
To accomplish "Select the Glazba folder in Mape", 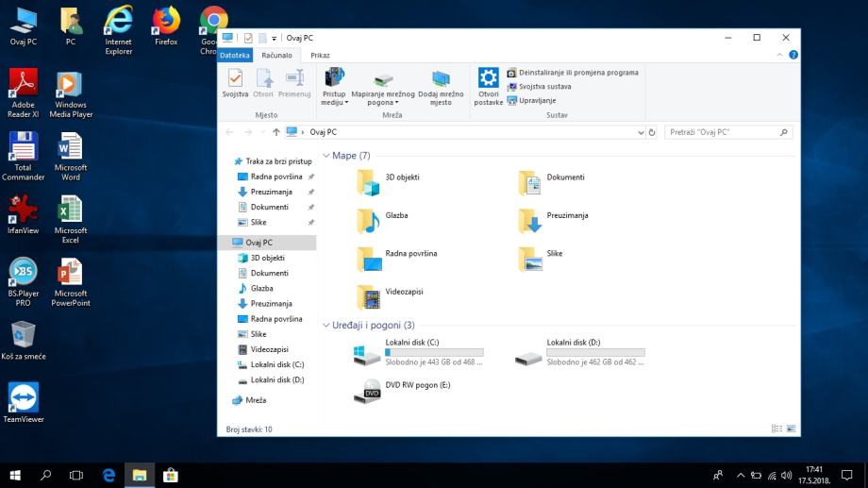I will tap(382, 221).
